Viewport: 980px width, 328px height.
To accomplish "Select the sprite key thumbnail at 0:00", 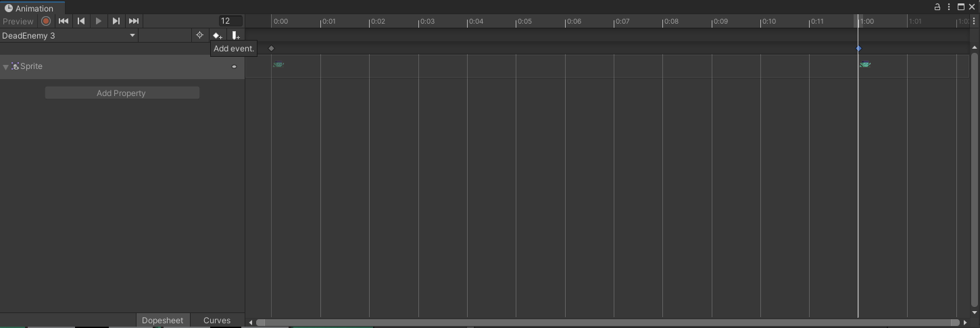I will tap(278, 65).
